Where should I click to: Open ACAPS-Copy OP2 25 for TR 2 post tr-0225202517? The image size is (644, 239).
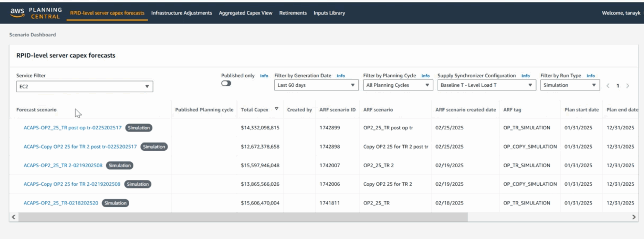click(80, 147)
